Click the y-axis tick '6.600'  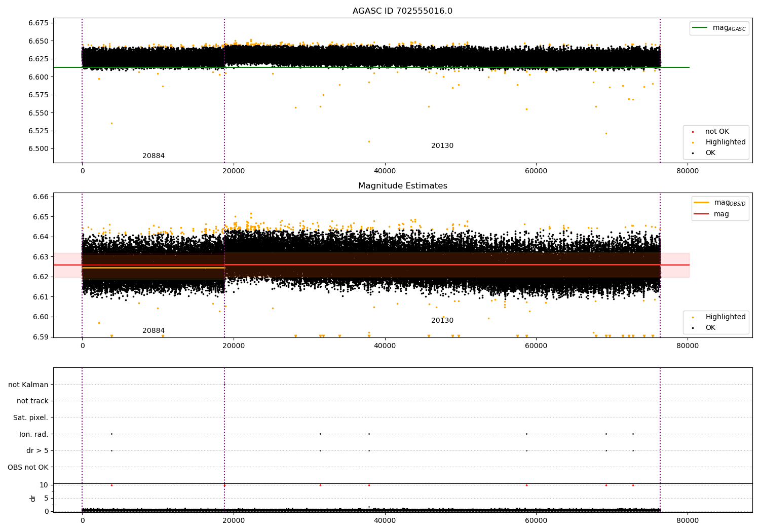[39, 77]
